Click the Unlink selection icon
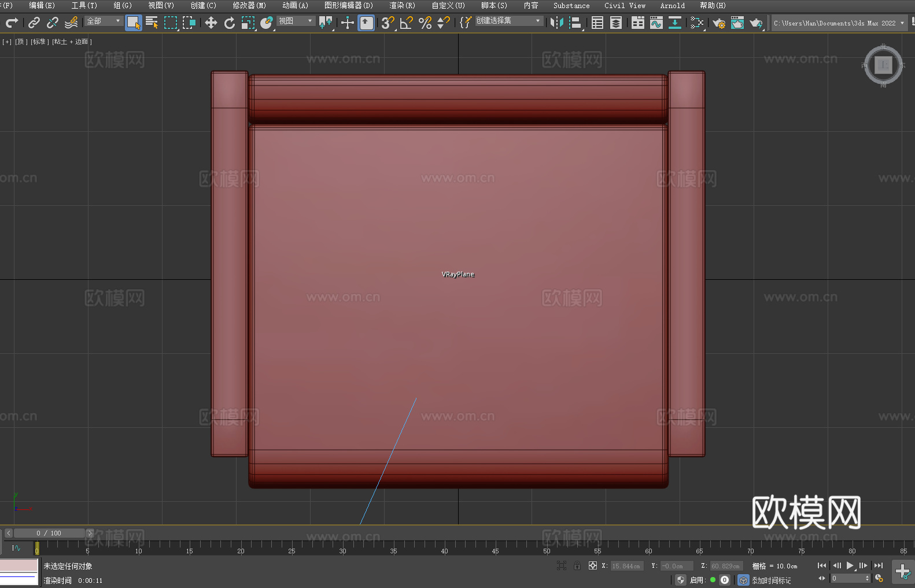This screenshot has width=915, height=588. pos(53,23)
